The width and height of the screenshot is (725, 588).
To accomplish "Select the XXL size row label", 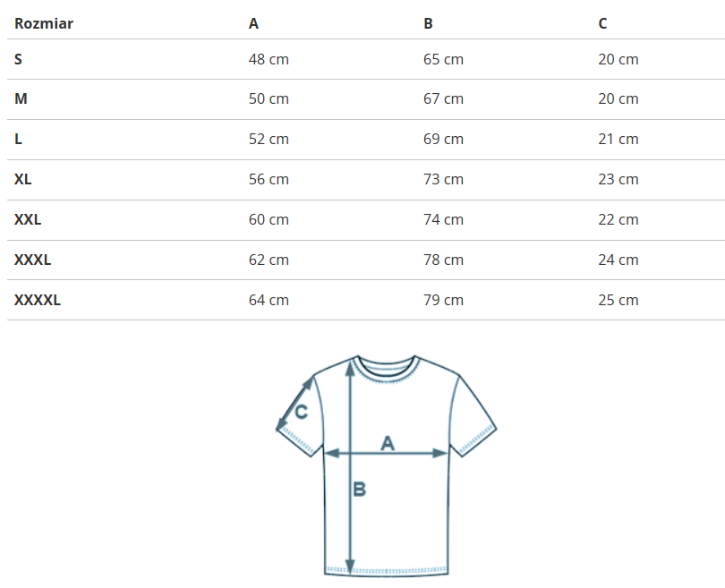I will (x=28, y=219).
